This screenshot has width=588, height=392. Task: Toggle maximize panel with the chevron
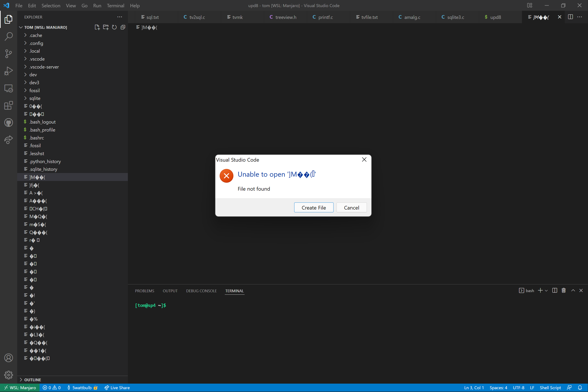point(573,290)
